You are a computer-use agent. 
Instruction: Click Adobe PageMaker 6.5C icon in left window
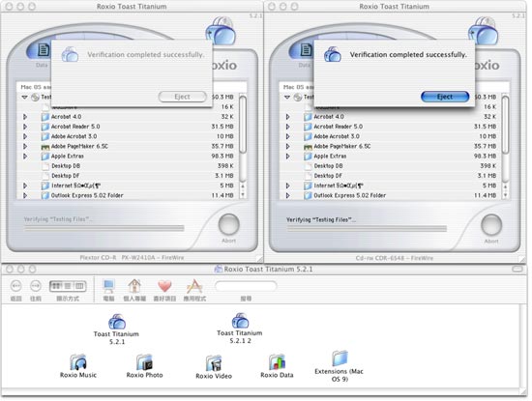(x=45, y=147)
